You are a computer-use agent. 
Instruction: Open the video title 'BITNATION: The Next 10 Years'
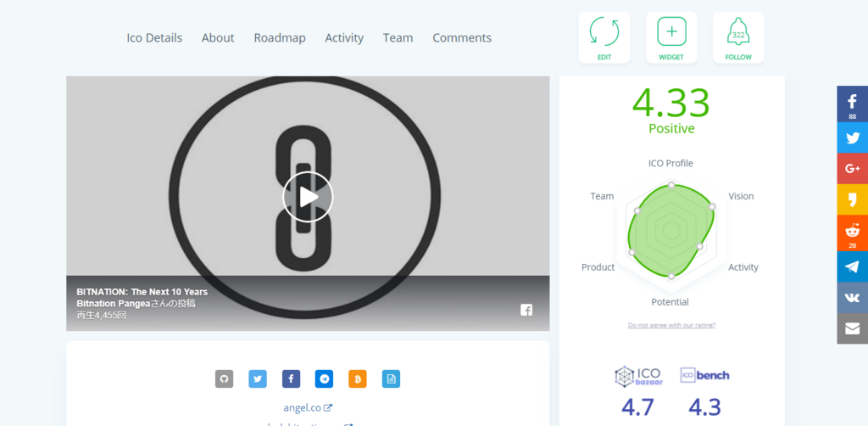tap(142, 292)
